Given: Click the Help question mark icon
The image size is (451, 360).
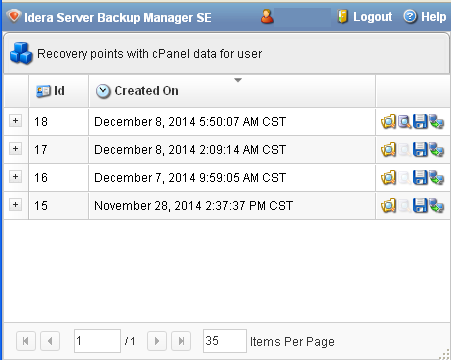Looking at the screenshot, I should click(410, 17).
